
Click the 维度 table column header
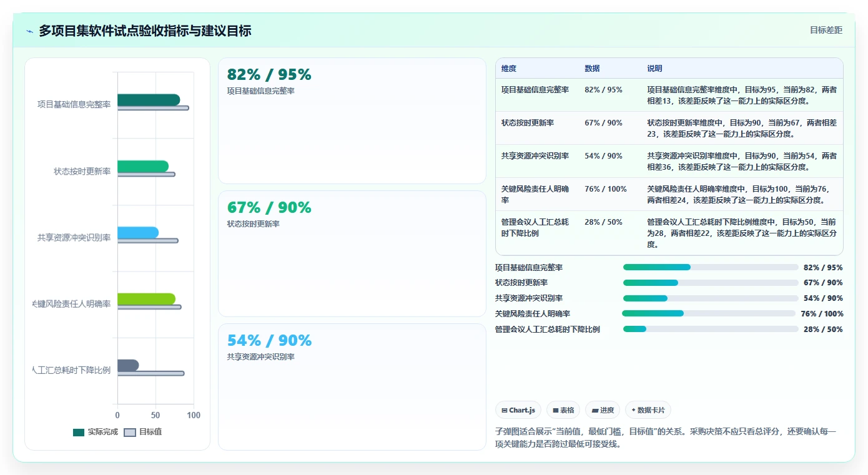point(509,69)
